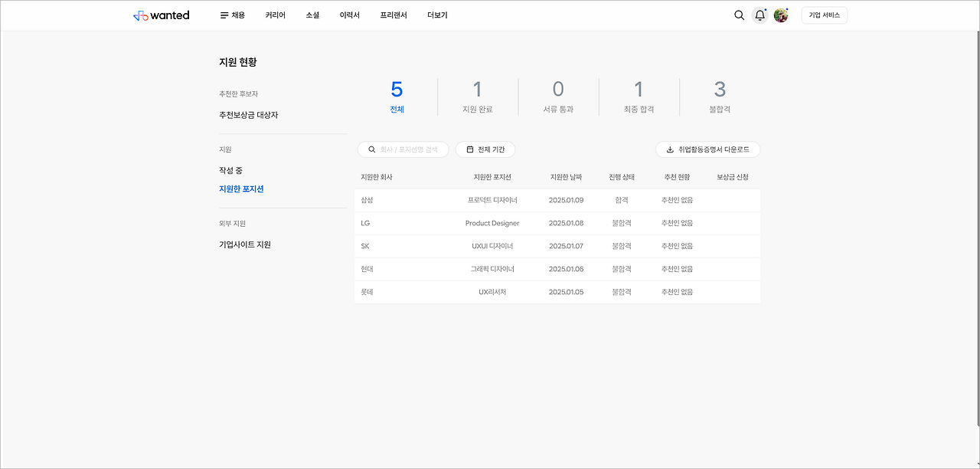Click the 회사 / 포지션명 검색 field
Screen dimensions: 980x469
(x=403, y=149)
